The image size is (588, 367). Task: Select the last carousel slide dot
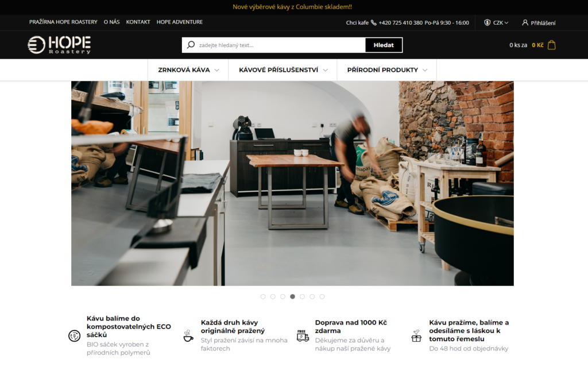[322, 296]
